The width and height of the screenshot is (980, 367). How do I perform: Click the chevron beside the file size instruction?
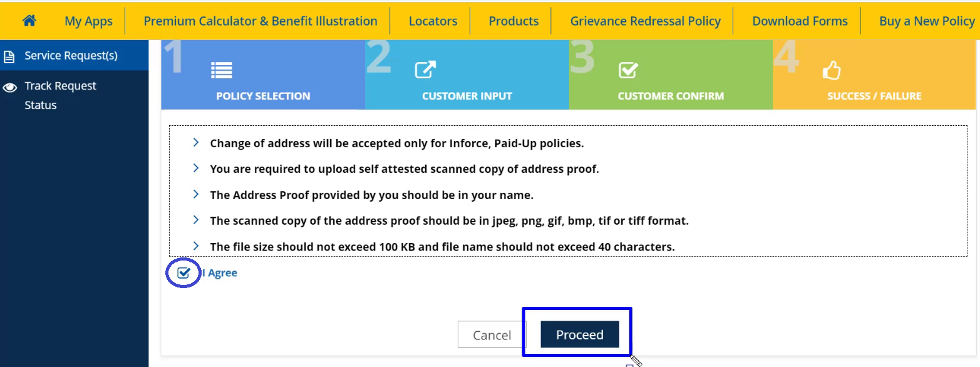(x=195, y=246)
